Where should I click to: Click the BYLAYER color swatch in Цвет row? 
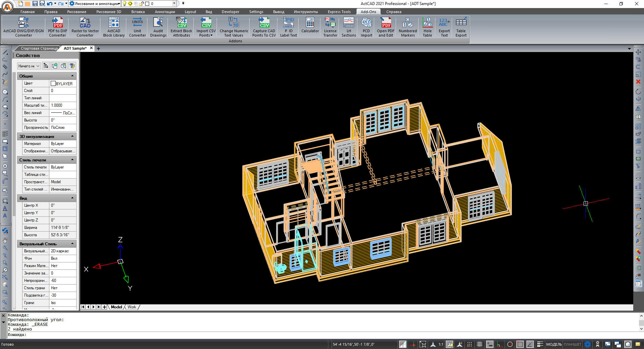pos(53,84)
